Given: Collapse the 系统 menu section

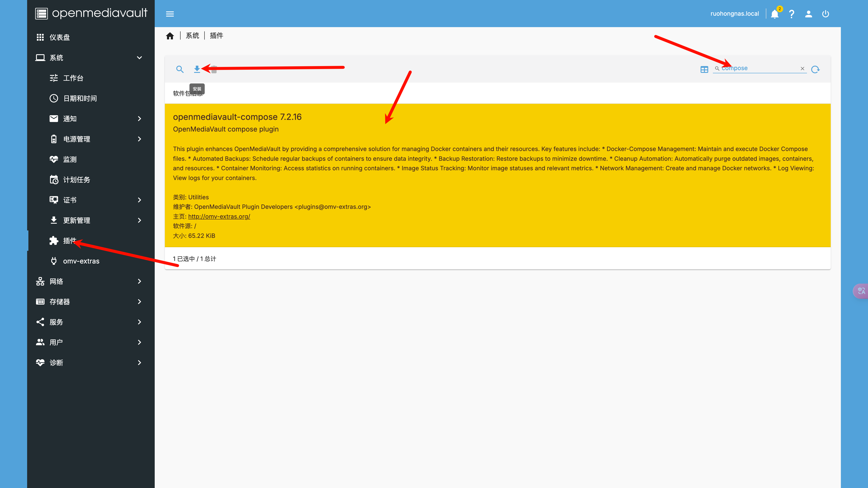Looking at the screenshot, I should 91,58.
